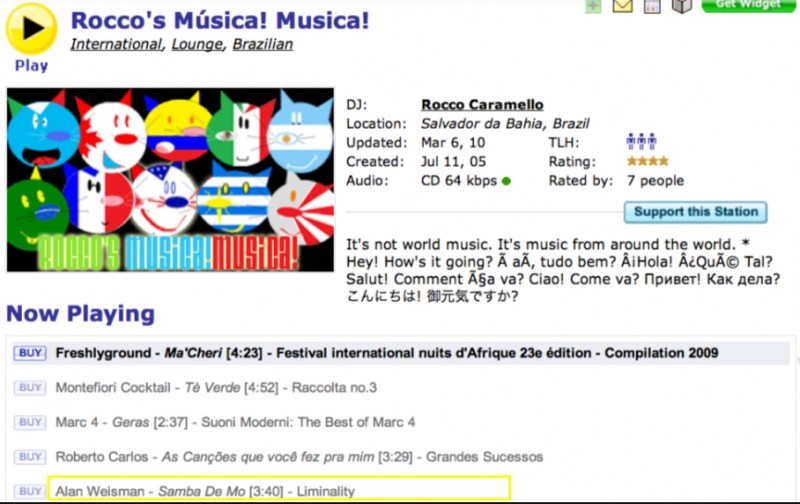Click the envelope email icon
This screenshot has height=504, width=800.
click(623, 7)
